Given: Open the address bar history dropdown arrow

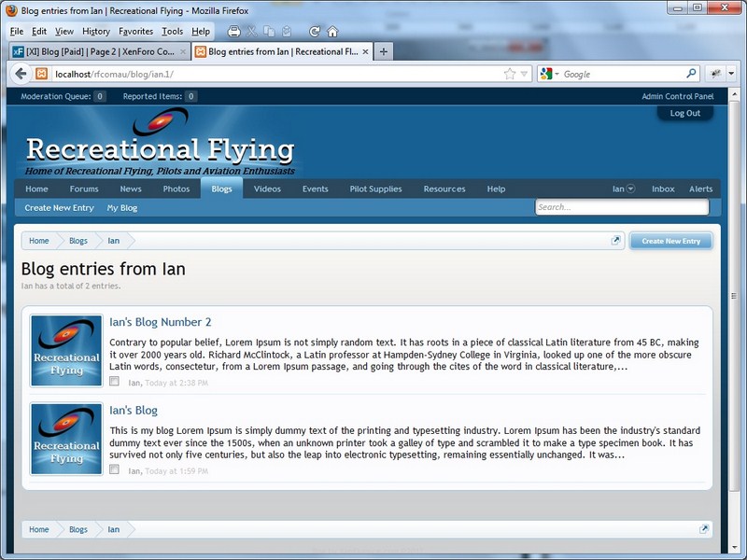Looking at the screenshot, I should (x=524, y=74).
